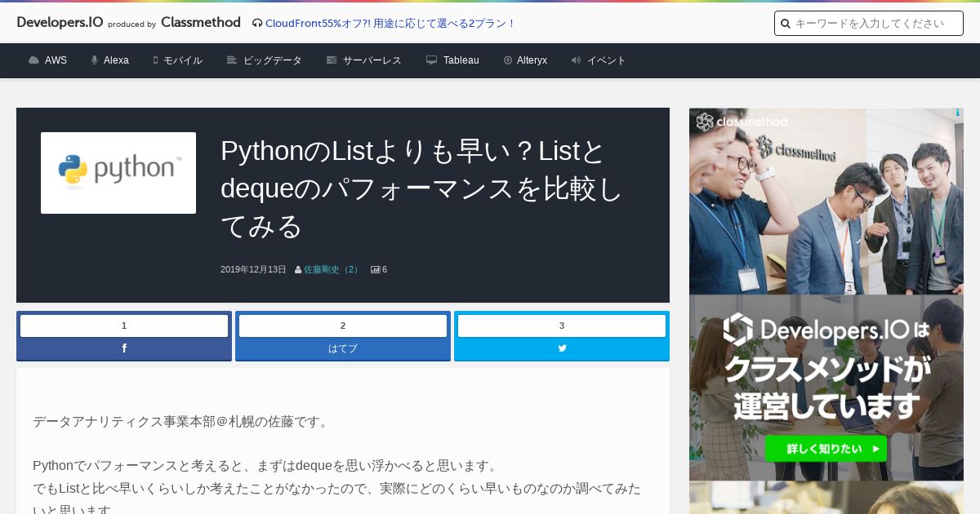The height and width of the screenshot is (514, 980).
Task: Click the monitor icon beside Tableau
Action: [x=431, y=60]
